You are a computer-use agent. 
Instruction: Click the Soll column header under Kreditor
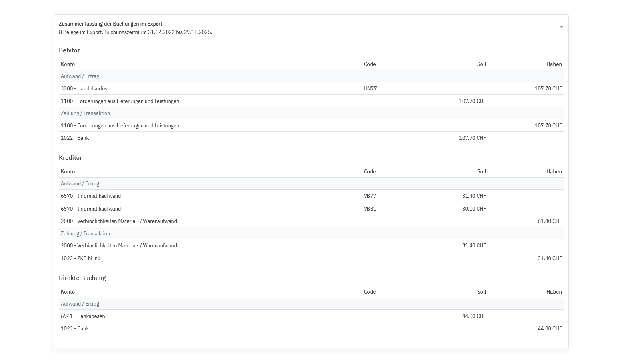(481, 172)
